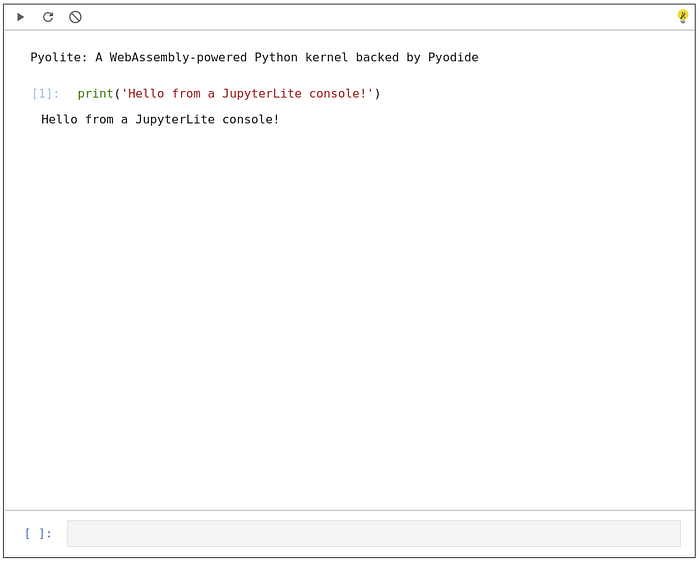Click the word Python in the banner text
The width and height of the screenshot is (700, 564).
tap(276, 58)
